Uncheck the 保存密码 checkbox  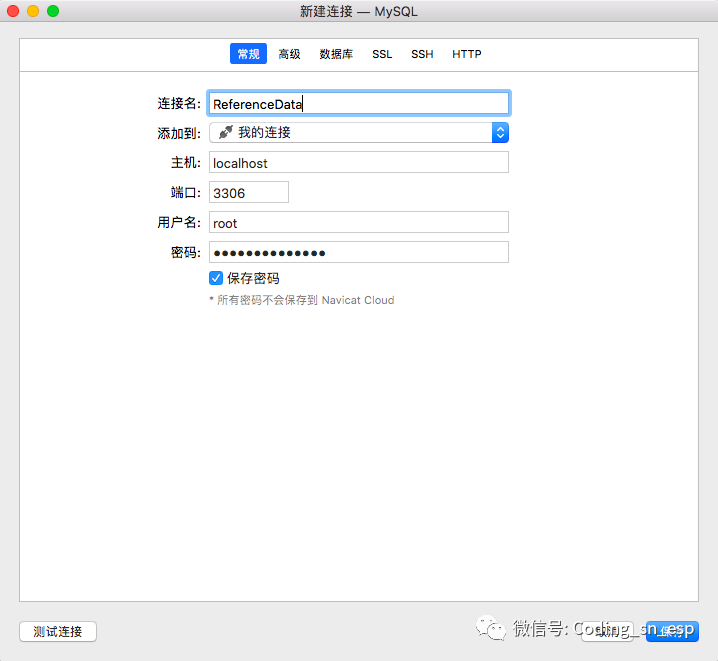coord(216,278)
